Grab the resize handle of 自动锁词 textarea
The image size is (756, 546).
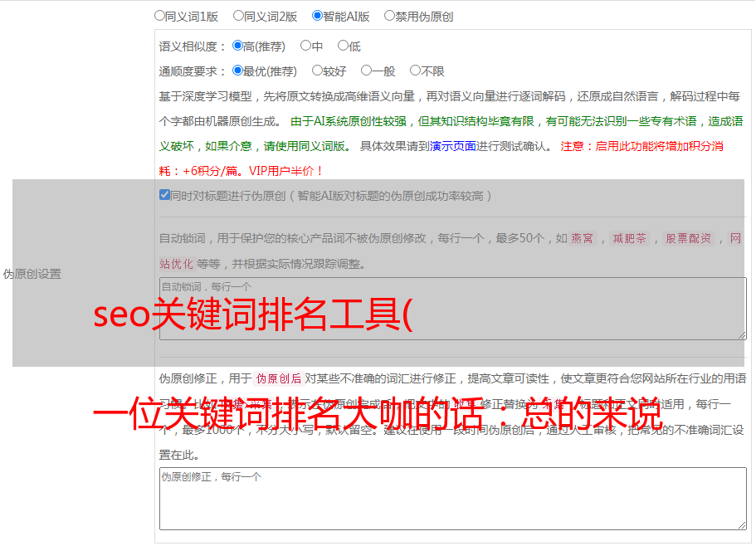coord(742,335)
